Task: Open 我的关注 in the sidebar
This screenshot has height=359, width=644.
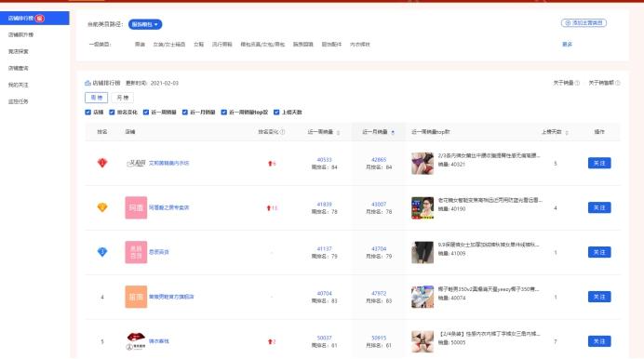Action: [x=19, y=85]
